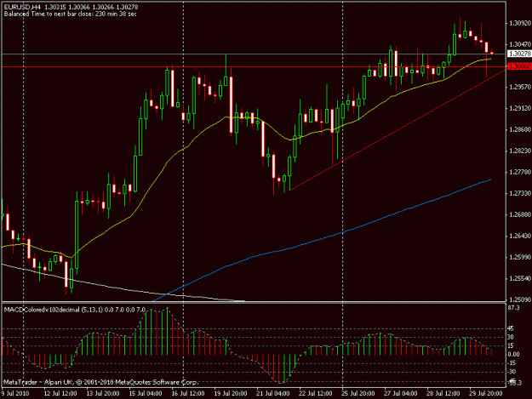Click the 1.26880 price scale value

coord(519,214)
